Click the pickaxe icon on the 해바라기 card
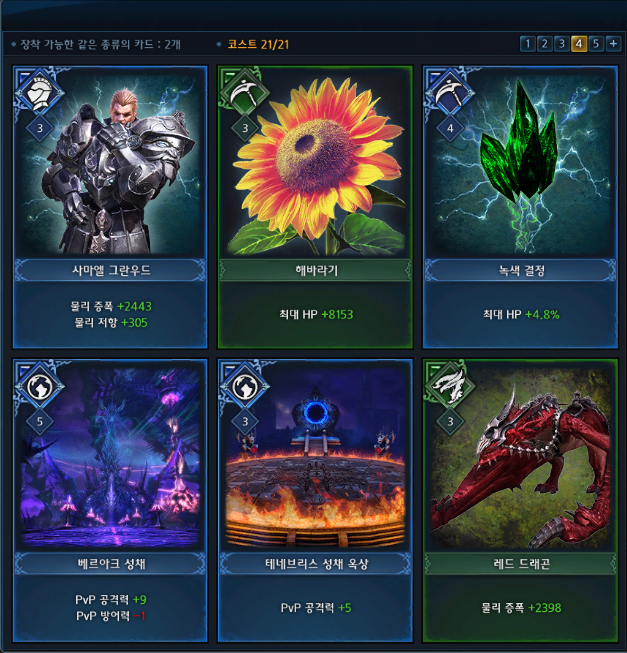627x653 pixels. [244, 93]
